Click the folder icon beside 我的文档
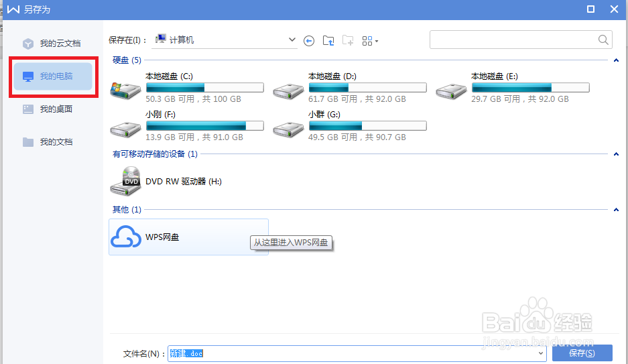Image resolution: width=628 pixels, height=364 pixels. [x=28, y=141]
